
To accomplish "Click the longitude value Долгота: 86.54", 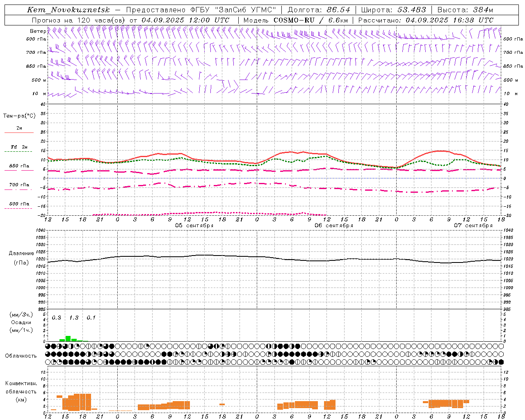I will pos(319,10).
